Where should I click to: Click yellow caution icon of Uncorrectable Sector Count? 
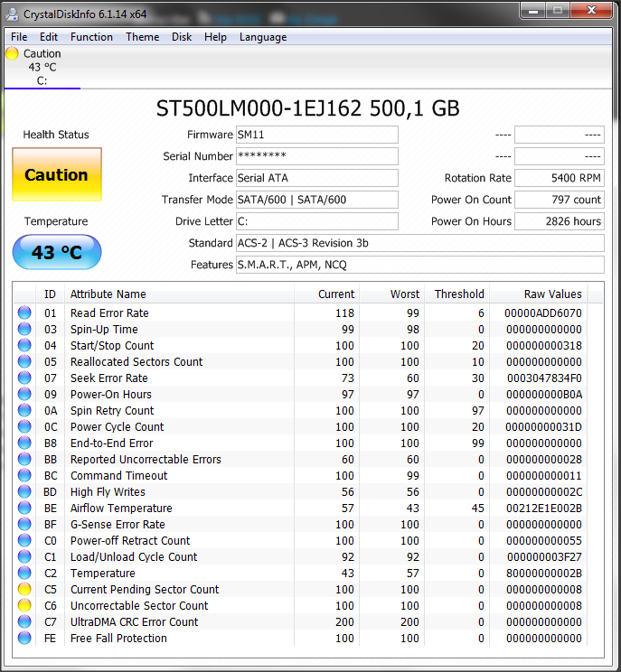point(24,605)
